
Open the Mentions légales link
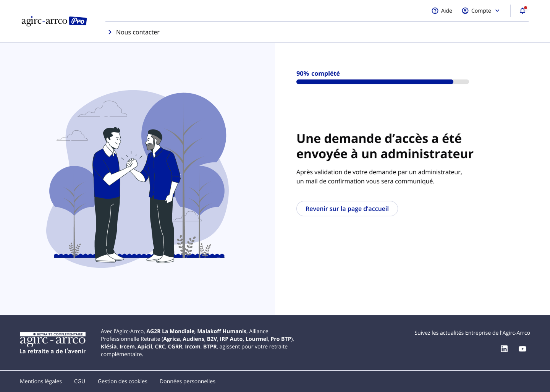click(x=41, y=381)
